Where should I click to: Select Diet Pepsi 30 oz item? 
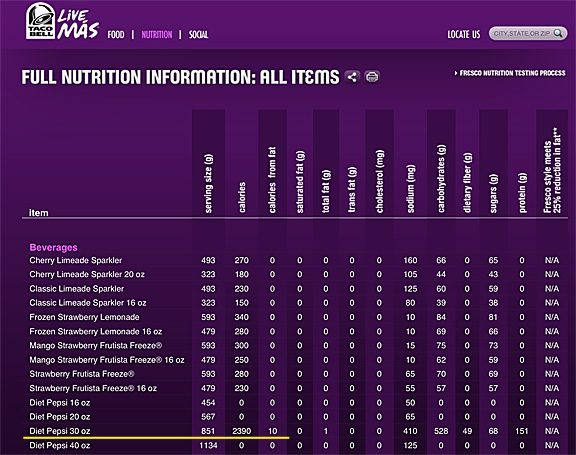(x=60, y=431)
